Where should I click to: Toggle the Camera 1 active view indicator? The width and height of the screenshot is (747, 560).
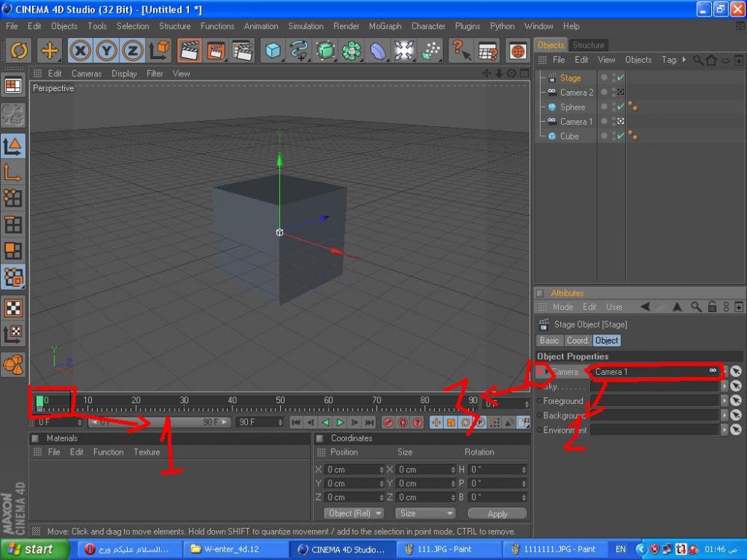pos(620,122)
